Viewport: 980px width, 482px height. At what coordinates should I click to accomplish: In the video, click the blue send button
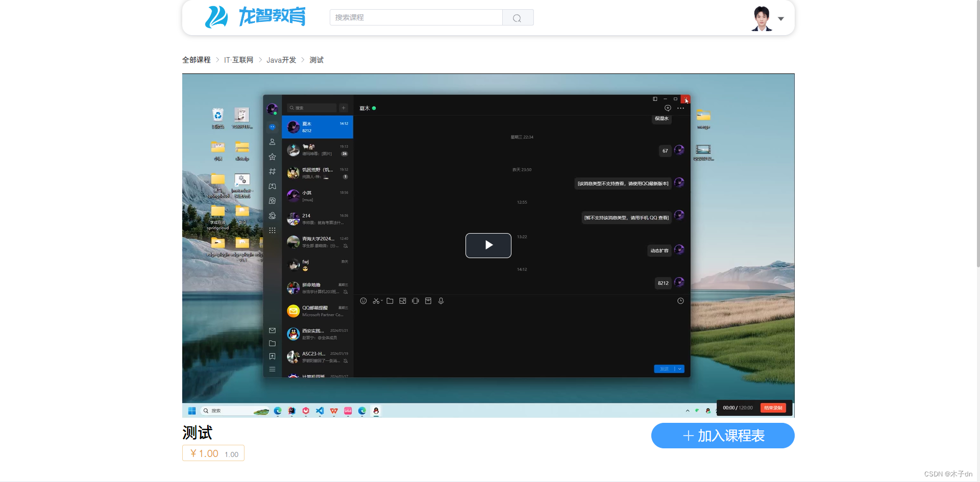664,369
